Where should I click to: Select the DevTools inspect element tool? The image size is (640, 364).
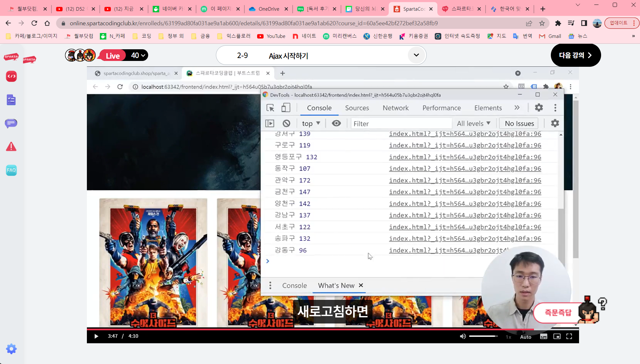(270, 108)
